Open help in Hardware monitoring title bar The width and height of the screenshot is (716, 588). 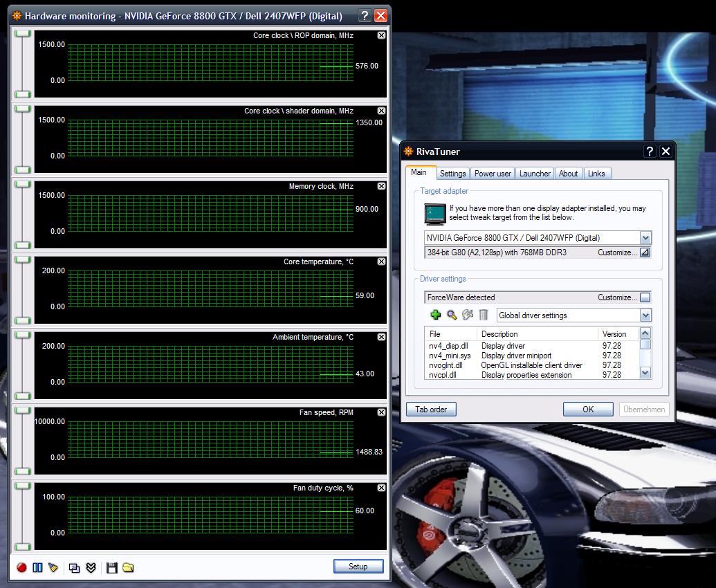coord(365,15)
